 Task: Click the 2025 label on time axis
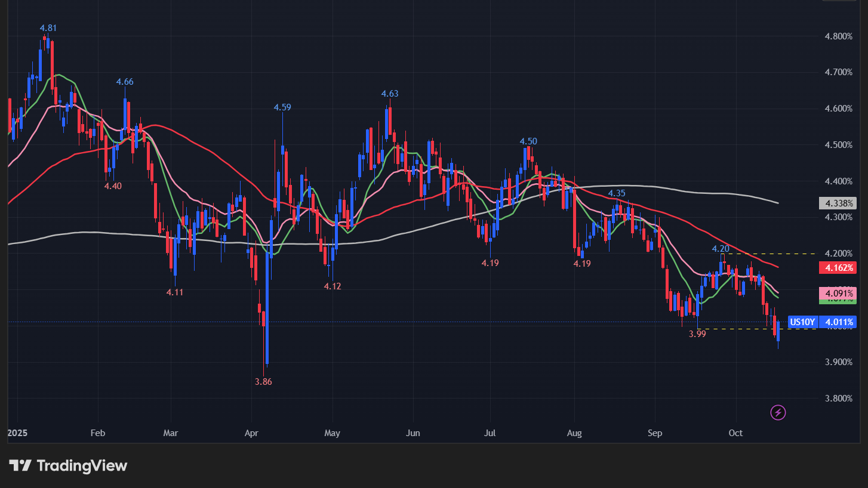click(18, 433)
